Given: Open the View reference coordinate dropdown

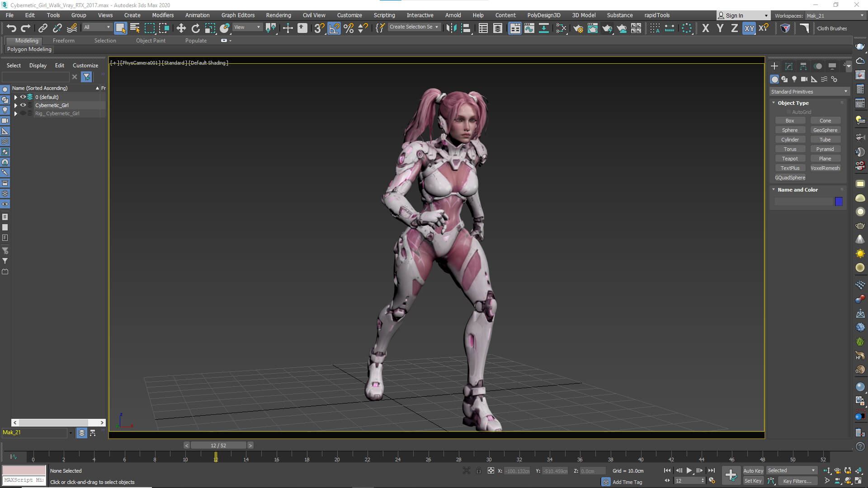Looking at the screenshot, I should 247,27.
